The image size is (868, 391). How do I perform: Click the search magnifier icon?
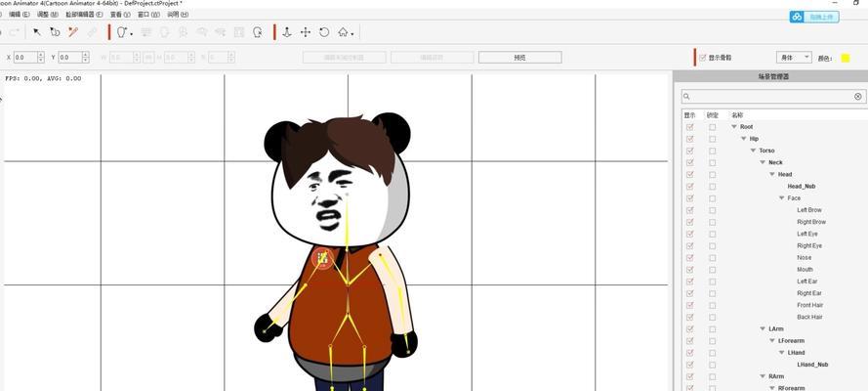click(x=687, y=97)
